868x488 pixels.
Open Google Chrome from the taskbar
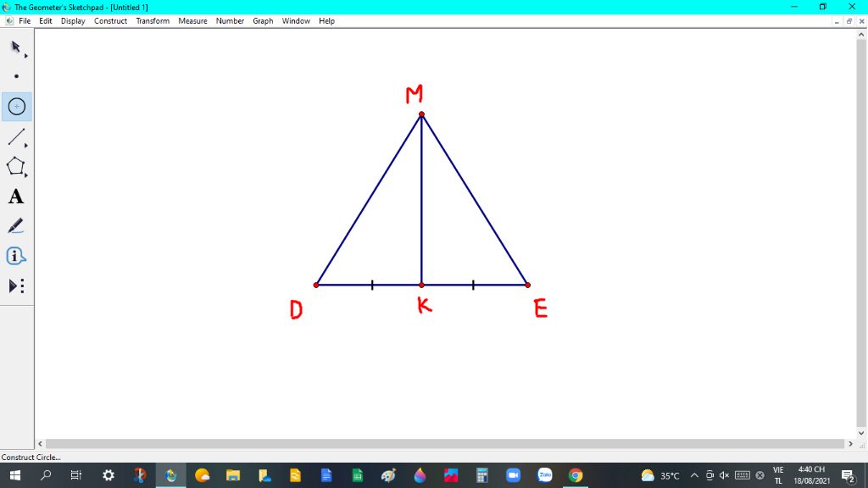[576, 475]
